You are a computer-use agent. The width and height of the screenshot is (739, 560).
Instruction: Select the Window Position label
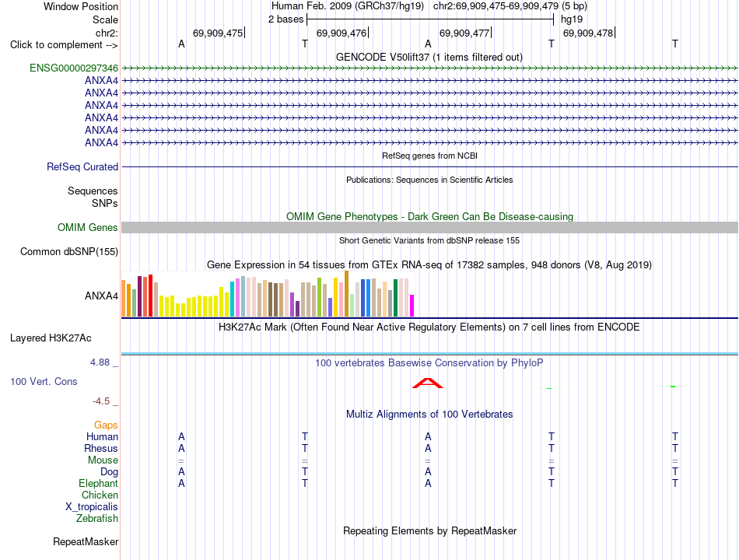click(81, 6)
